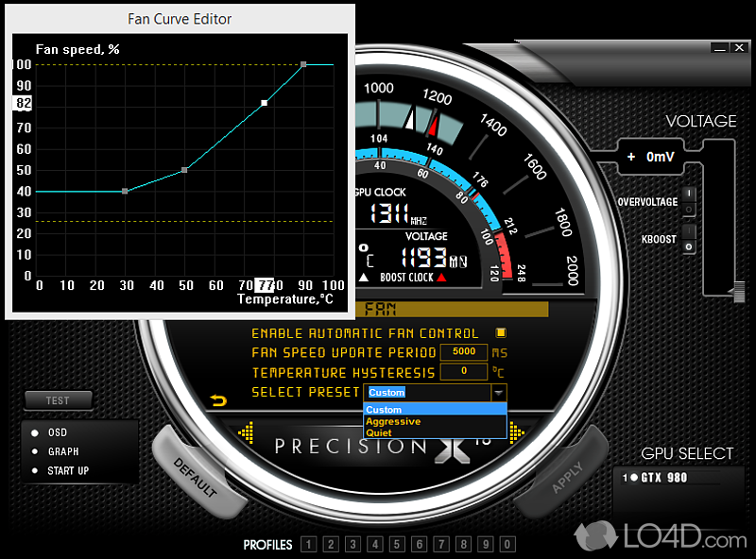Open the Select Preset dropdown arrow
This screenshot has width=756, height=559.
pos(499,393)
